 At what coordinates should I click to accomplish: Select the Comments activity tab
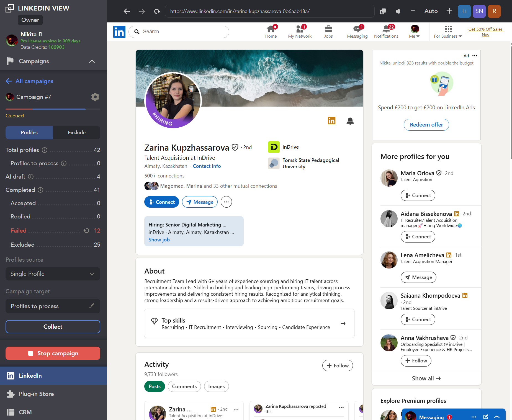184,386
